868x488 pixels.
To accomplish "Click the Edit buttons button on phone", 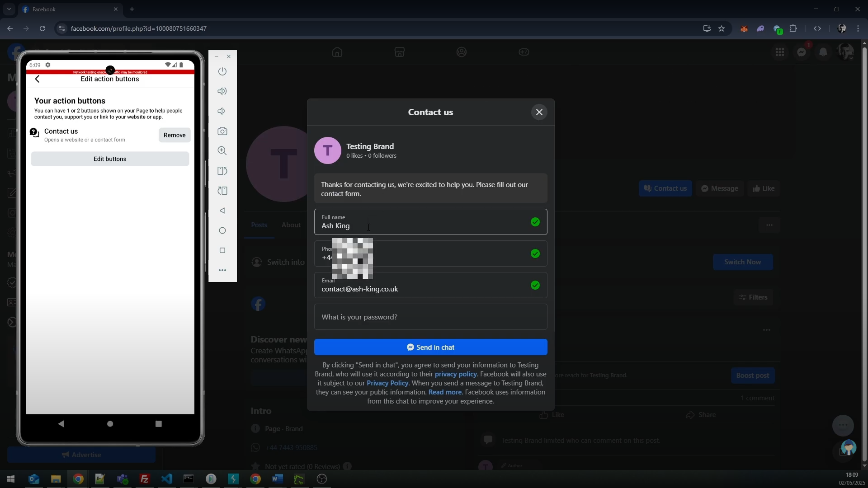I will point(110,159).
